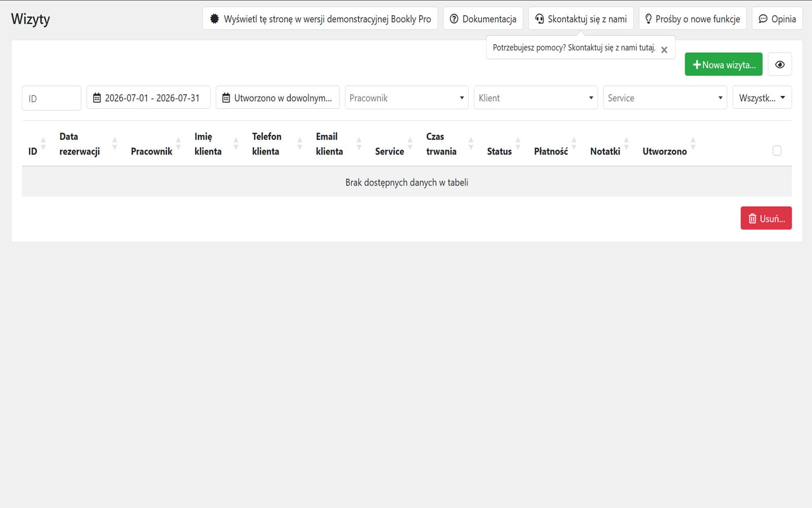Viewport: 812px width, 508px height.
Task: Open the Utworzono w dowolnym creation date filter
Action: coord(278,98)
